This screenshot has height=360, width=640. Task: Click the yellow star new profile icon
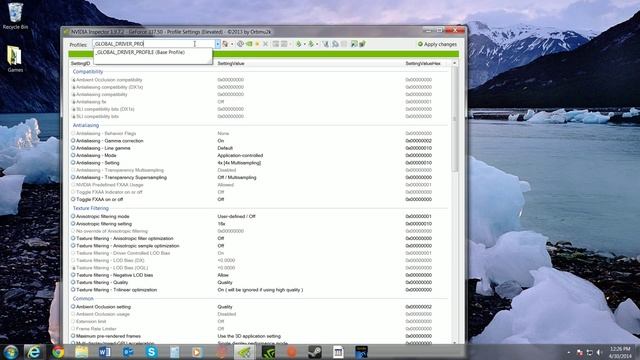pyautogui.click(x=258, y=44)
